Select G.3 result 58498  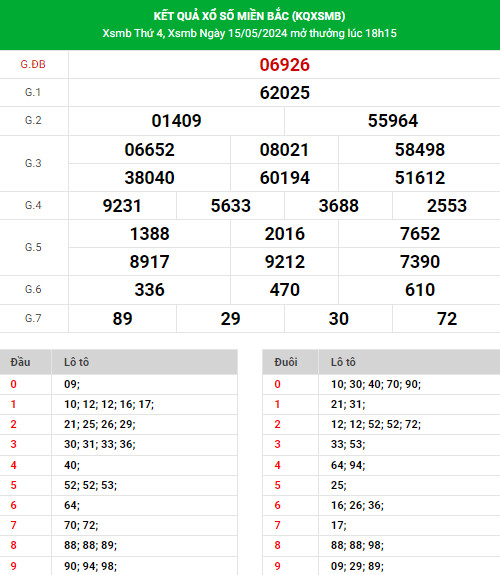pyautogui.click(x=420, y=150)
